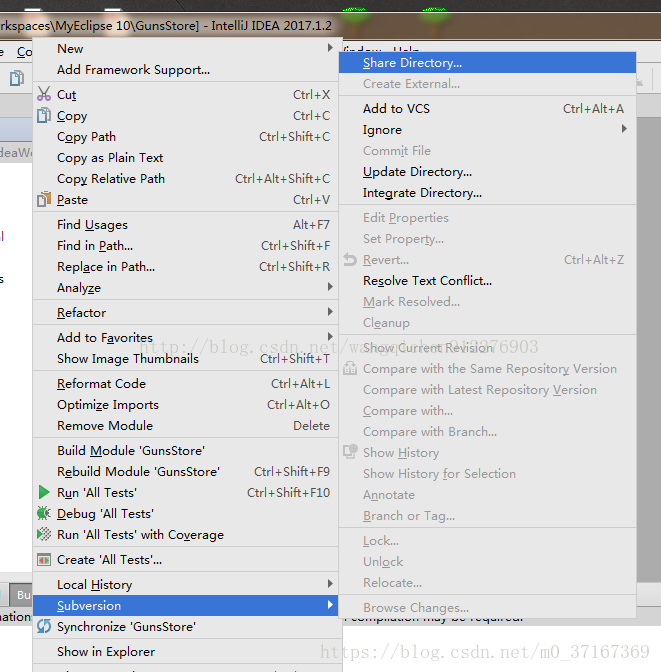661x672 pixels.
Task: Click the copy icon in main toolbar
Action: [17, 78]
